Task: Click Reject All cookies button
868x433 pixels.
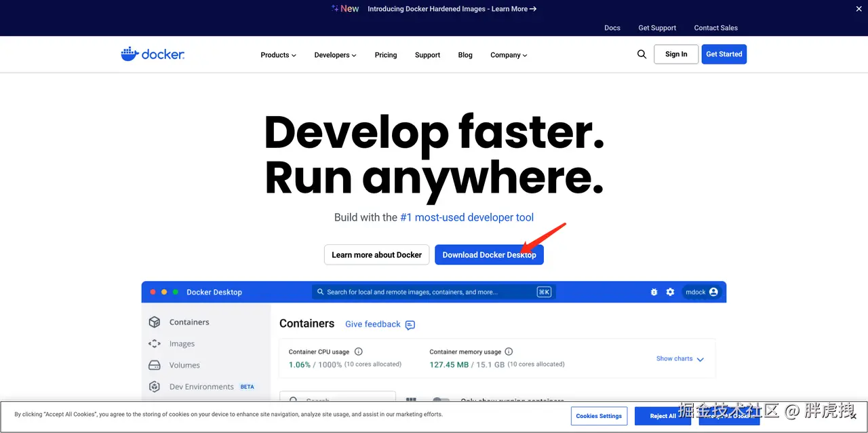Action: 663,416
